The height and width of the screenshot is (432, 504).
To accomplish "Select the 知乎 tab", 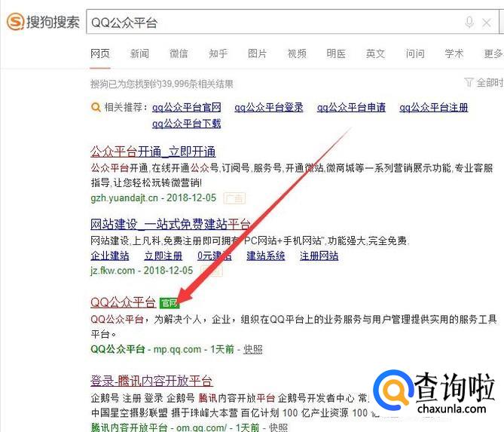I will (x=218, y=54).
